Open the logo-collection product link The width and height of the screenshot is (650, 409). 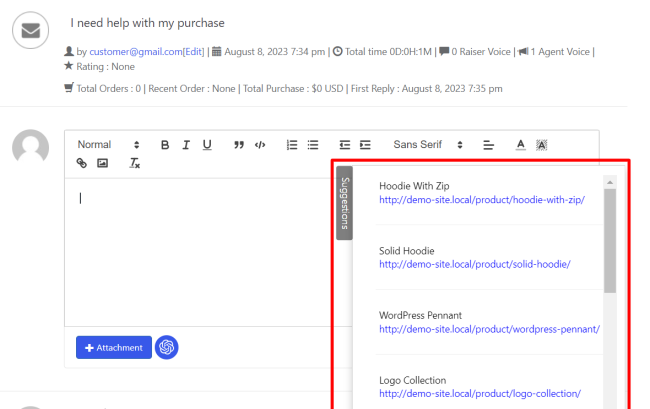pyautogui.click(x=480, y=394)
